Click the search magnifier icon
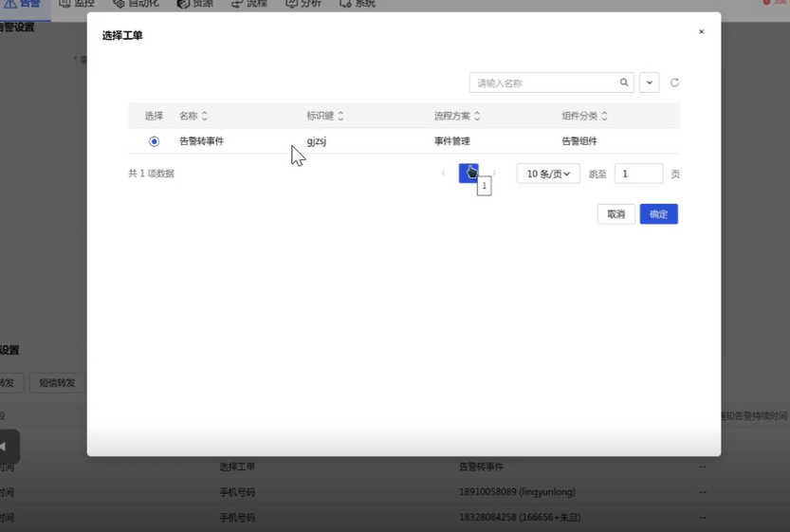The height and width of the screenshot is (532, 790). (624, 83)
